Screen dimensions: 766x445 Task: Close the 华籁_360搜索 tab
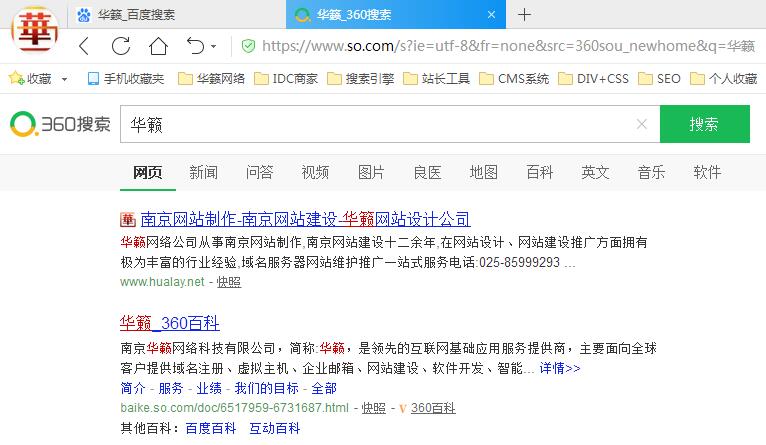click(491, 15)
